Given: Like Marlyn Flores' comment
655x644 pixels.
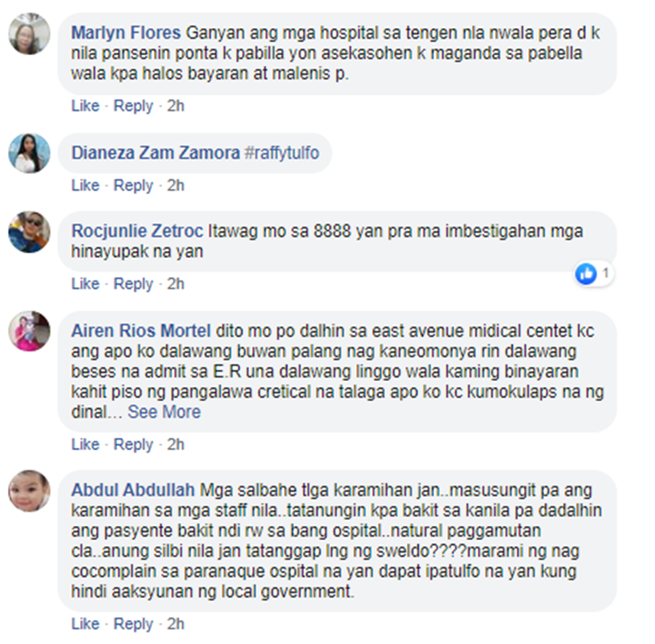Looking at the screenshot, I should tap(86, 106).
